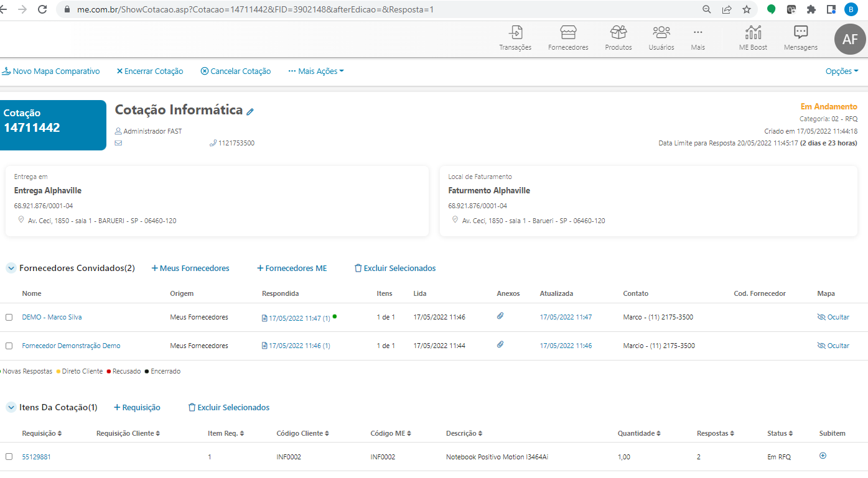Sort by the Respostas column
Image resolution: width=868 pixels, height=478 pixels.
(716, 433)
